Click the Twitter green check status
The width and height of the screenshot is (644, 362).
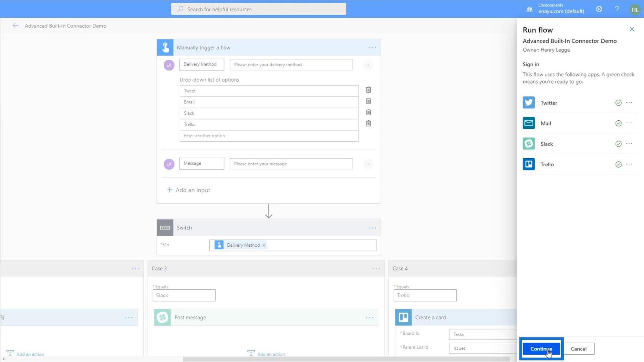[x=618, y=103]
